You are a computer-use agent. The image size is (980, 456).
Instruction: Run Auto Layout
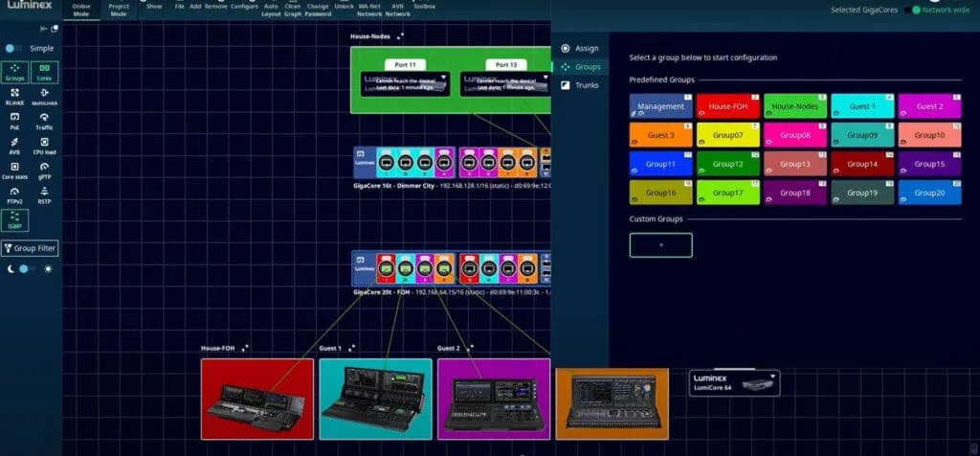(x=271, y=10)
